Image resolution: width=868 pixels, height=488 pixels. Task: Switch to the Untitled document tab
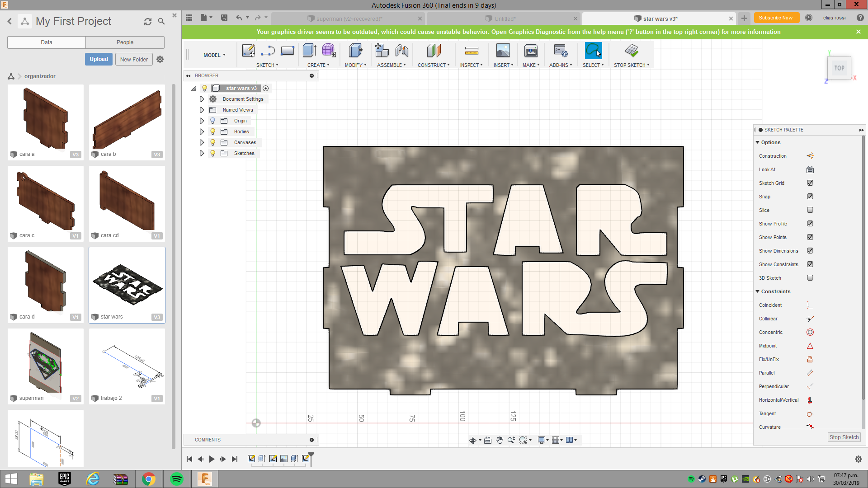pyautogui.click(x=504, y=19)
